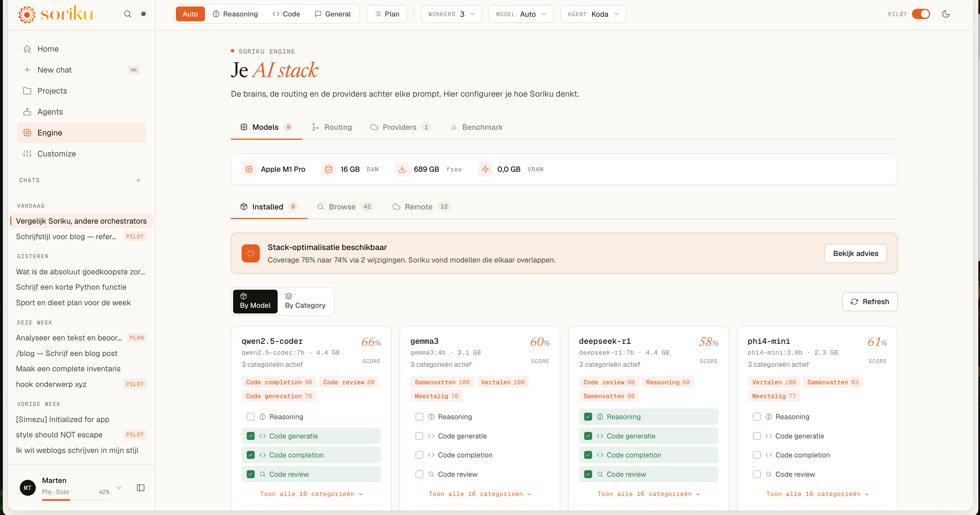Collapse sidebar with the panel icon
Viewport: 980px width, 515px height.
(x=141, y=488)
